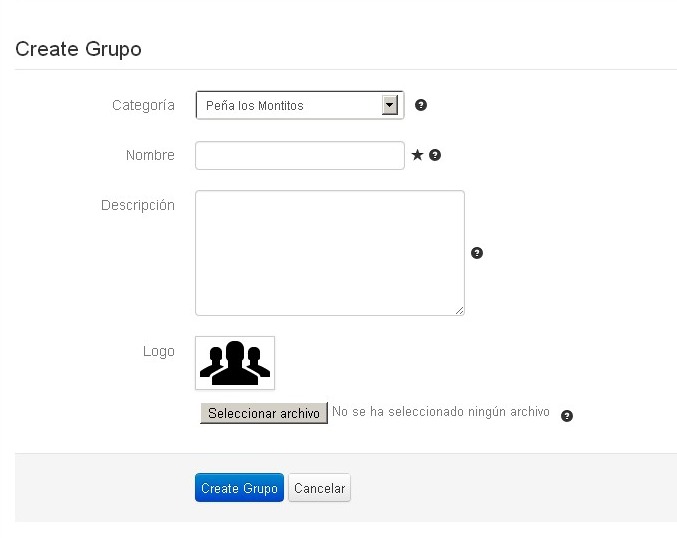Click the help icon next to Categoría
The image size is (677, 538).
pos(421,105)
